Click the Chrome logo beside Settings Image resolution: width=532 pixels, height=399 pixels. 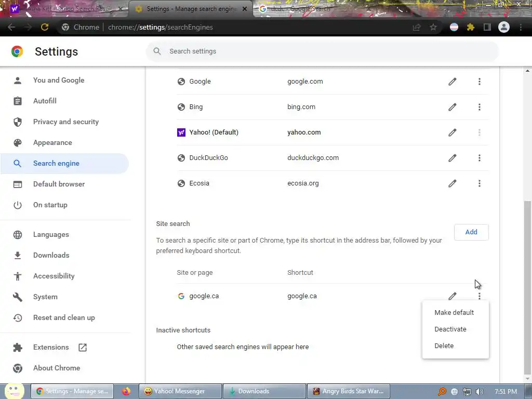(x=17, y=51)
